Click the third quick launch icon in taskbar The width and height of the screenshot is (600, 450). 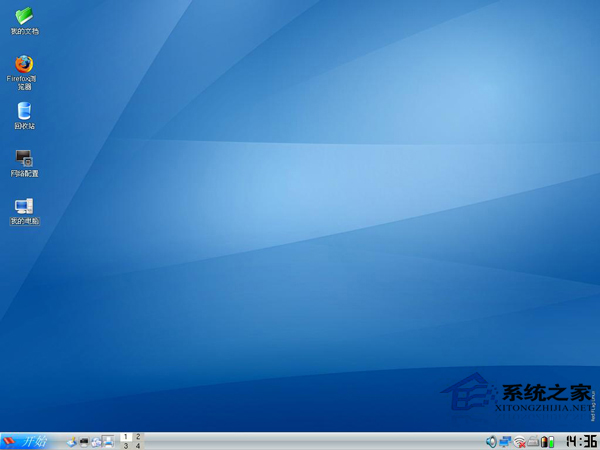(95, 441)
